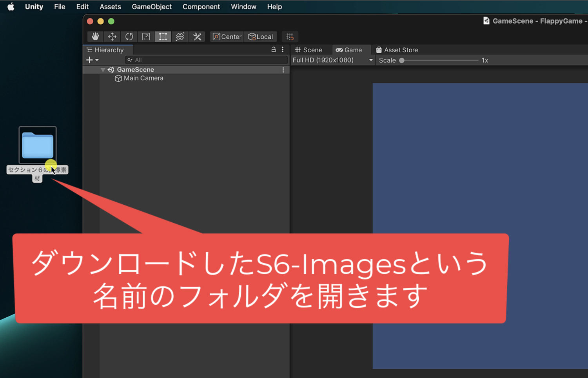Viewport: 588px width, 378px height.
Task: Select Main Camera object
Action: tap(143, 78)
